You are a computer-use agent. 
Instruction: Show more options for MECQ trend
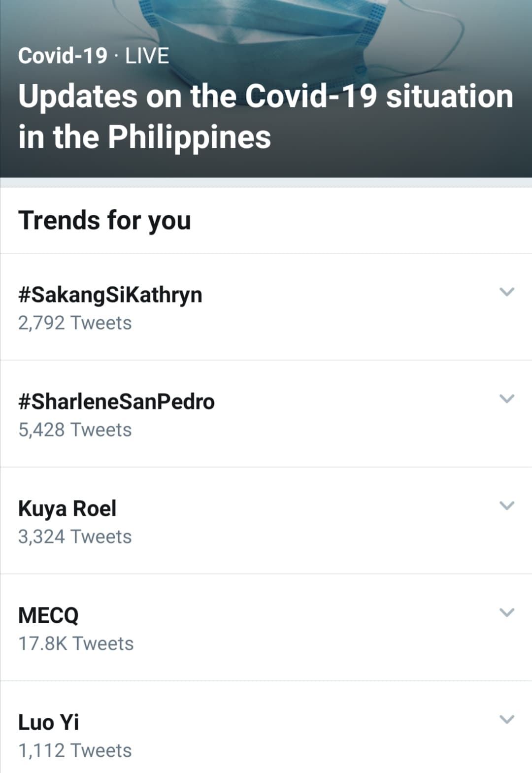[x=507, y=612]
